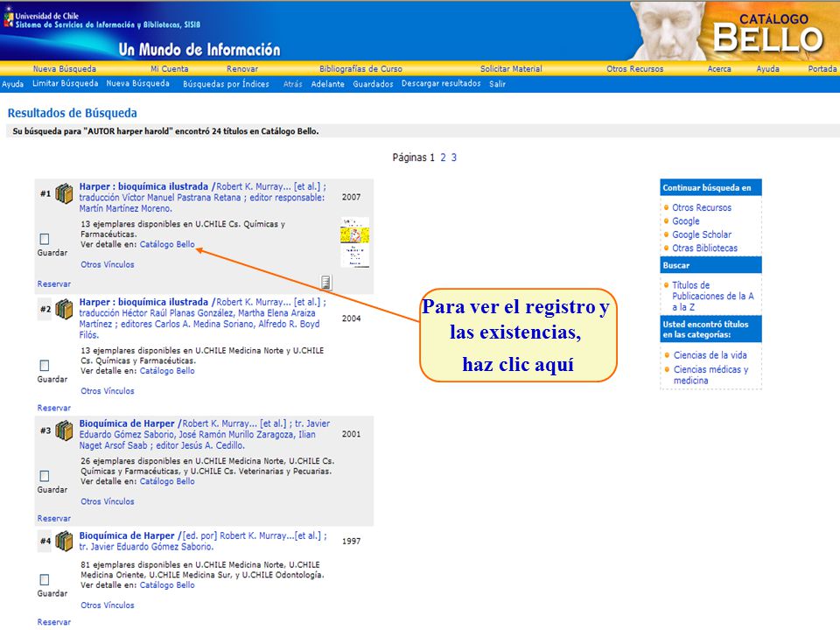This screenshot has height=630, width=840.
Task: Continue the search in Google Scholar
Action: (701, 234)
